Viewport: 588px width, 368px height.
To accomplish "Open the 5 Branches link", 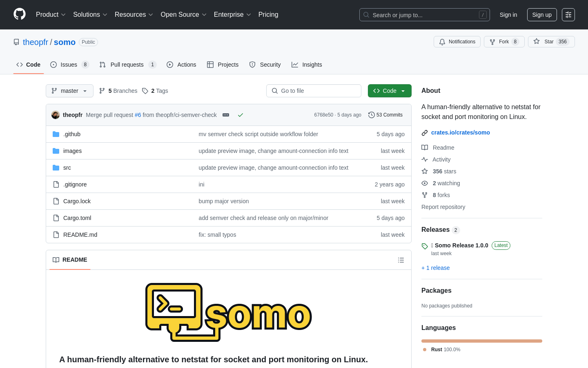I will pyautogui.click(x=118, y=91).
